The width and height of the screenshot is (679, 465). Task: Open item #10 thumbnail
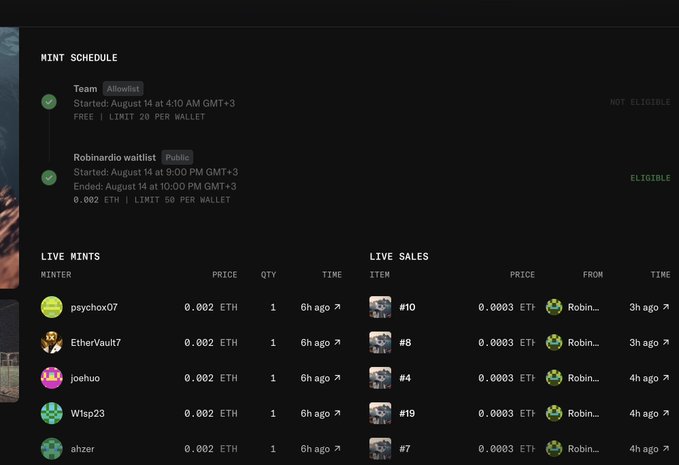(380, 307)
